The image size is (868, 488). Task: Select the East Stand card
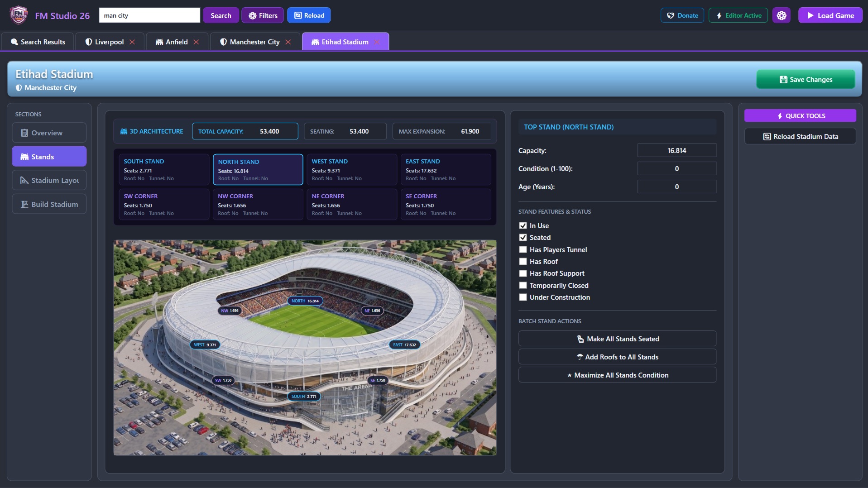[x=446, y=169]
